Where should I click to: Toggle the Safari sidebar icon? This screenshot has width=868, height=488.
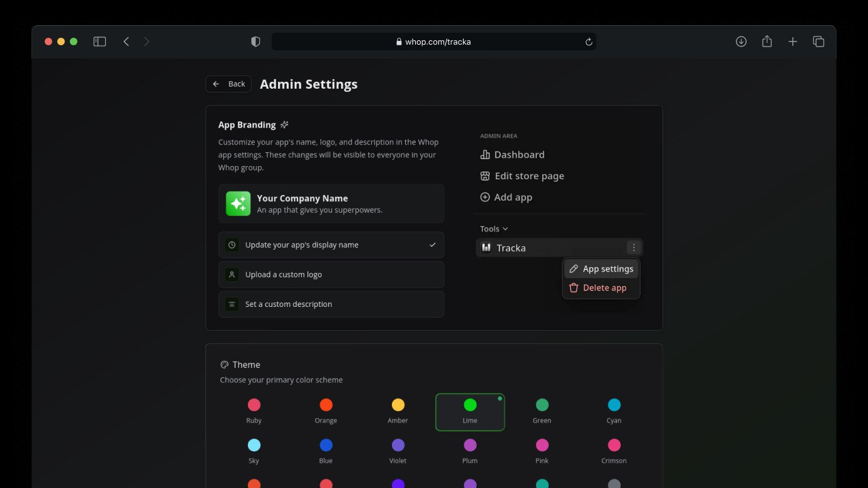(x=99, y=42)
